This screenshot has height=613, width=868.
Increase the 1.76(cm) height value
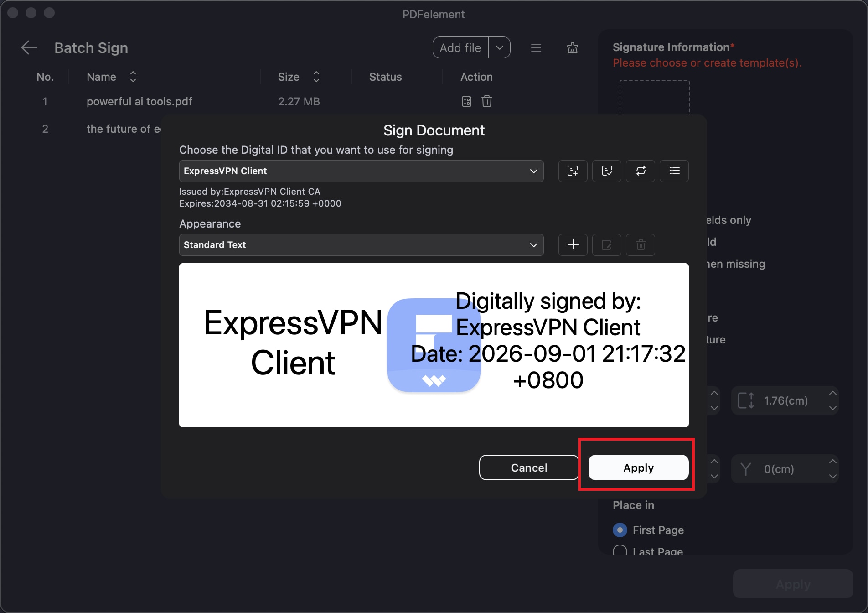(832, 393)
